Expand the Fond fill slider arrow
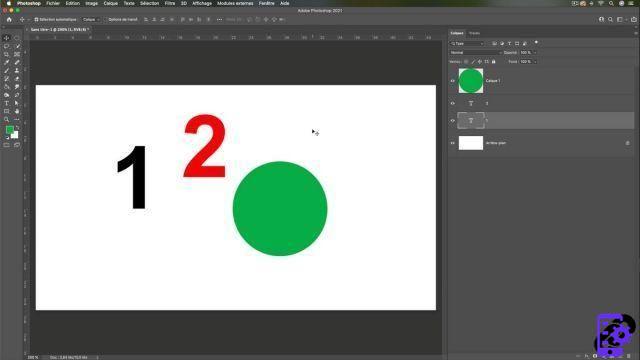The height and width of the screenshot is (360, 640). (535, 62)
